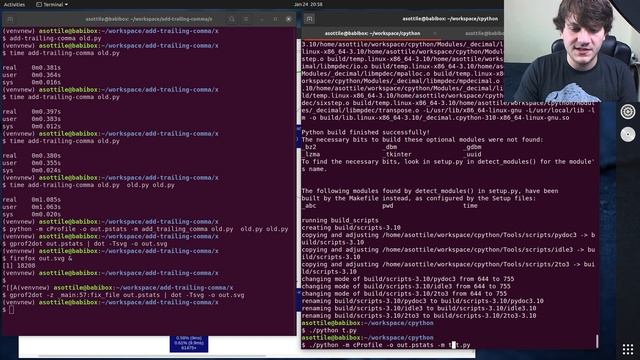Click search icon in left terminal title bar
The height and width of the screenshot is (360, 640).
tap(232, 19)
